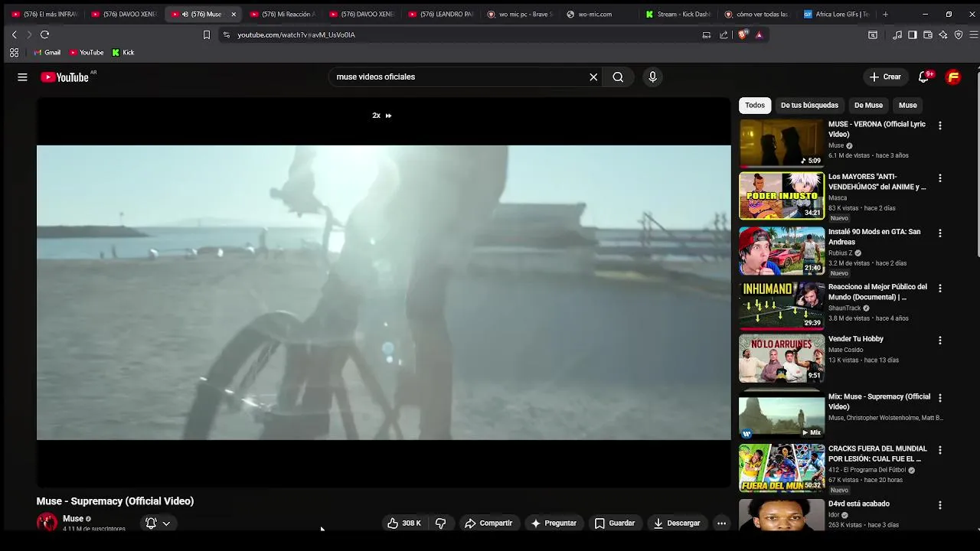Open Brave main menu
This screenshot has width=980, height=551.
tap(974, 34)
